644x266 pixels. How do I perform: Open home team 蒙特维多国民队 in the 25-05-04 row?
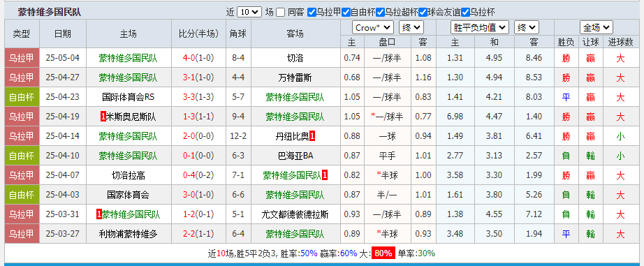128,58
